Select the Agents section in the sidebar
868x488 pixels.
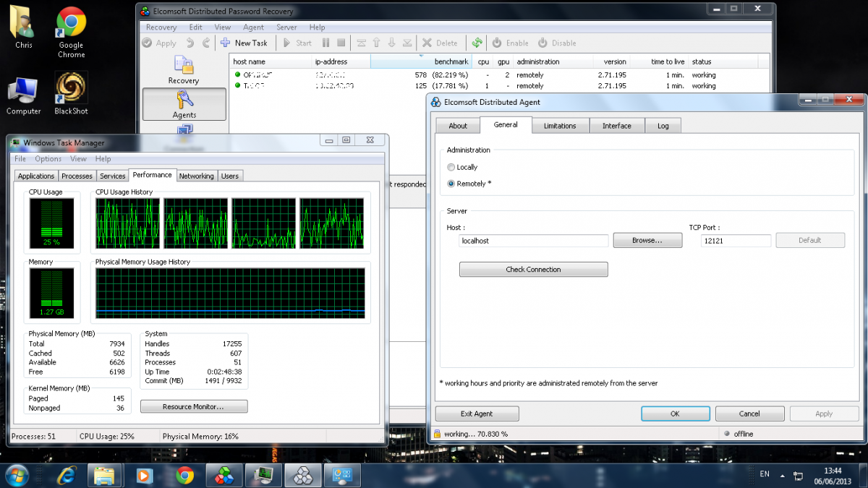[184, 104]
